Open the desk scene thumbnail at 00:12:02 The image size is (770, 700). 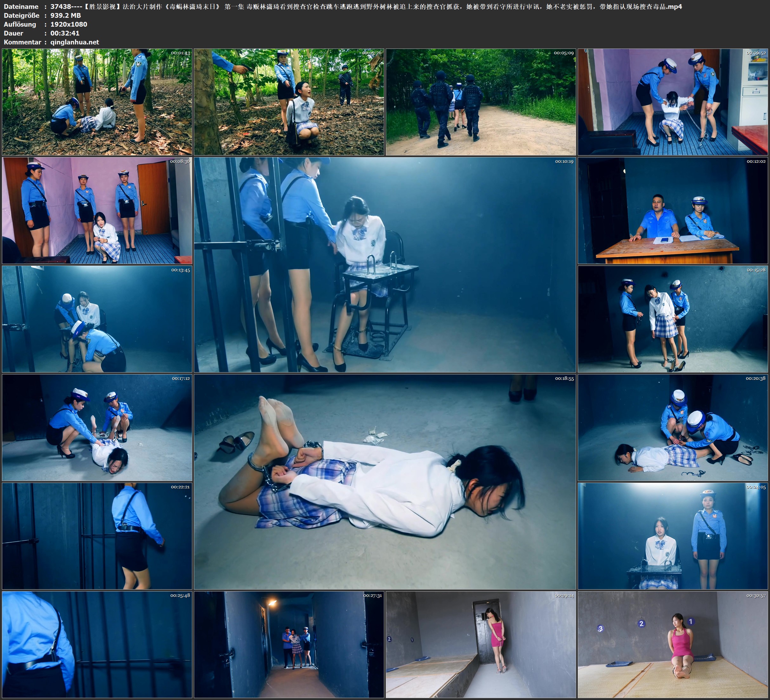point(673,210)
